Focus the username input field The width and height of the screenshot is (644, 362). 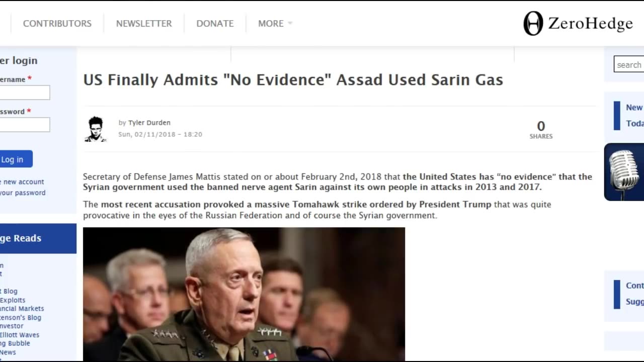[25, 93]
